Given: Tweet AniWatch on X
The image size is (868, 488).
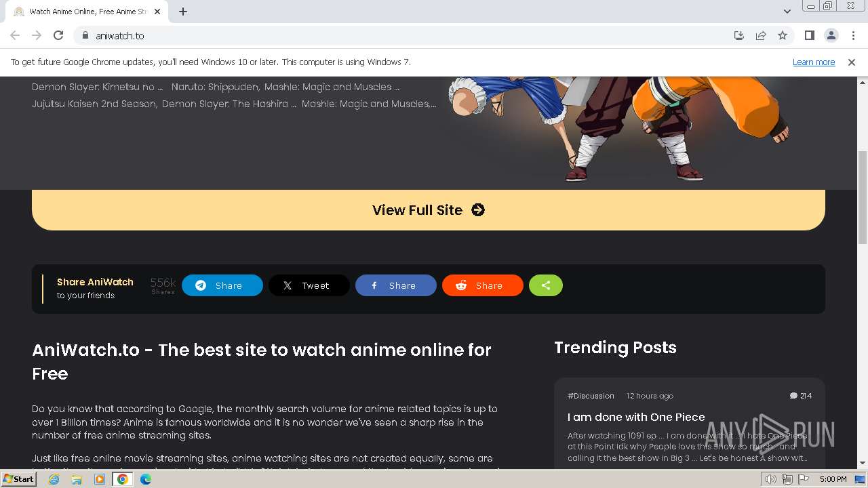Looking at the screenshot, I should tap(309, 285).
